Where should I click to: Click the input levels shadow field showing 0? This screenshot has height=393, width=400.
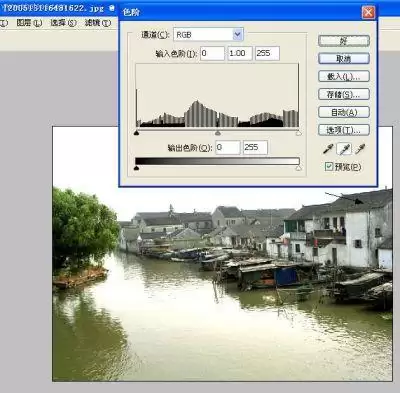[212, 53]
